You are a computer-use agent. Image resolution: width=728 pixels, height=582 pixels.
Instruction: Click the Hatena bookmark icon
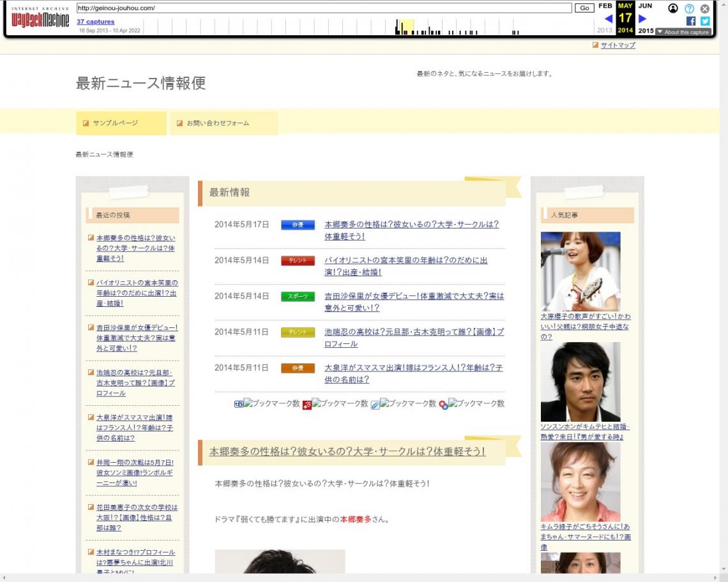[239, 404]
